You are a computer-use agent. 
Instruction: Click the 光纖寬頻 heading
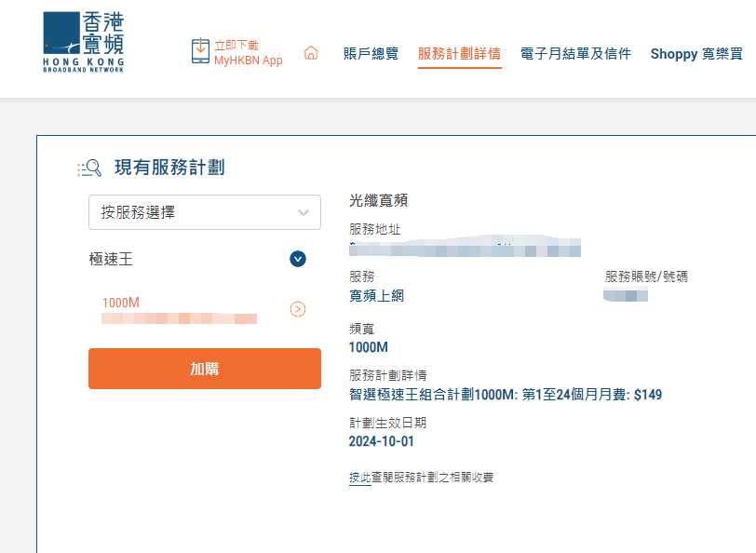tap(378, 200)
